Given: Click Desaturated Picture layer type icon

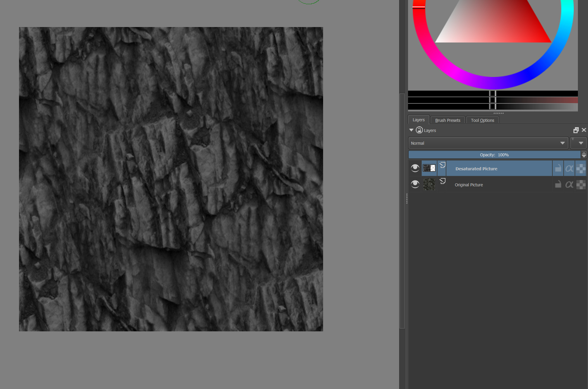Looking at the screenshot, I should 442,165.
